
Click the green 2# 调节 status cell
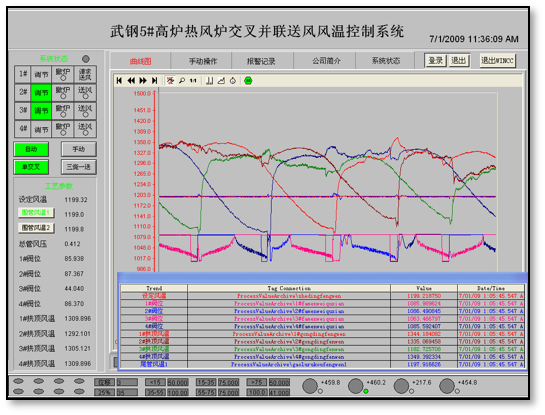41,92
